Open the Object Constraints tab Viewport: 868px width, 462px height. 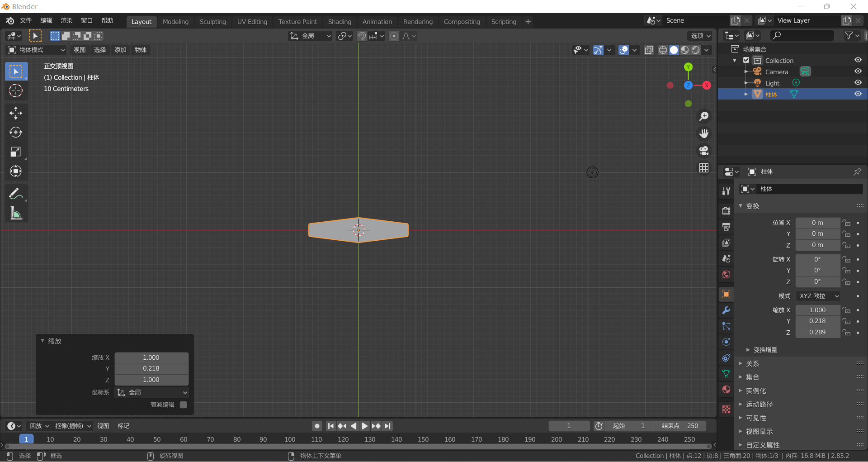point(726,358)
